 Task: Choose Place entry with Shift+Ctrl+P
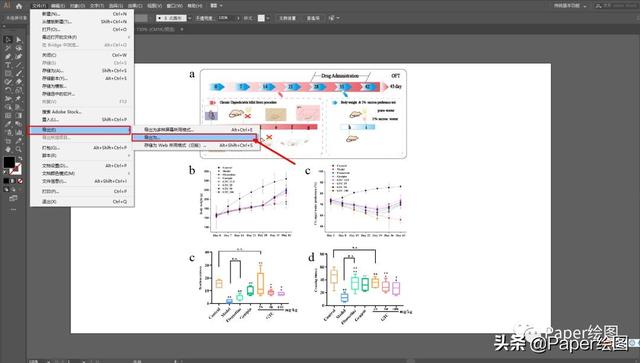[x=82, y=120]
